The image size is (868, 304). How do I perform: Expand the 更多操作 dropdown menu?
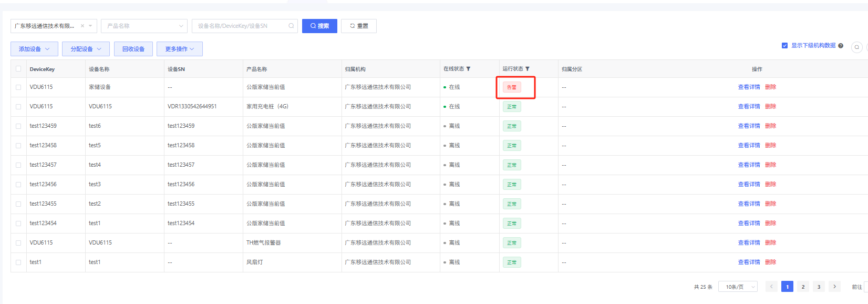pyautogui.click(x=180, y=49)
